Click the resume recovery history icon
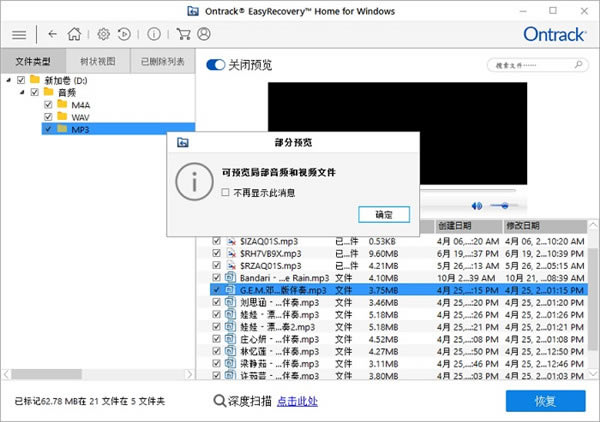600x422 pixels. [x=124, y=34]
